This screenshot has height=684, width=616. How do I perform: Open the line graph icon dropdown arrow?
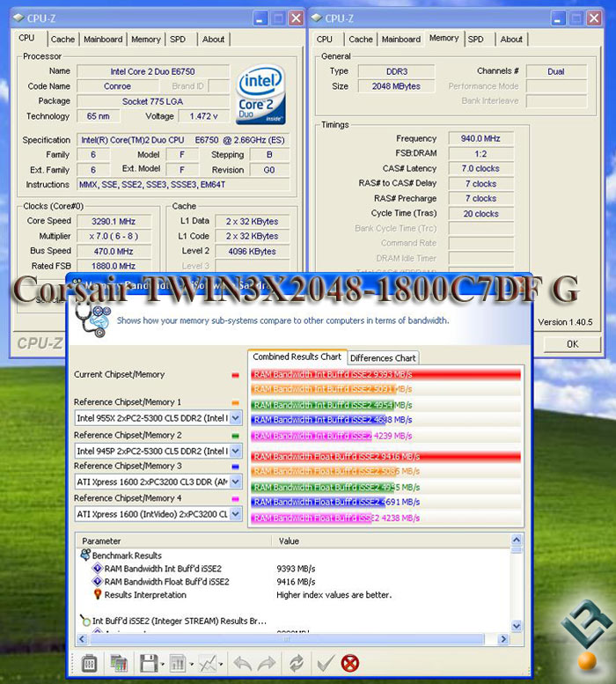click(221, 665)
